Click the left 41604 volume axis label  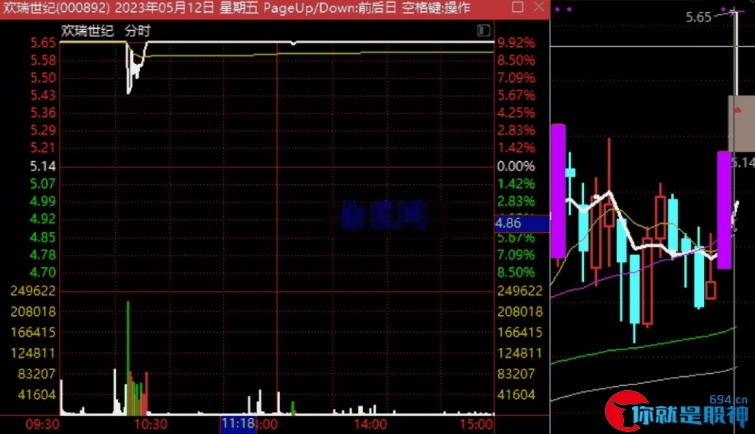[37, 395]
